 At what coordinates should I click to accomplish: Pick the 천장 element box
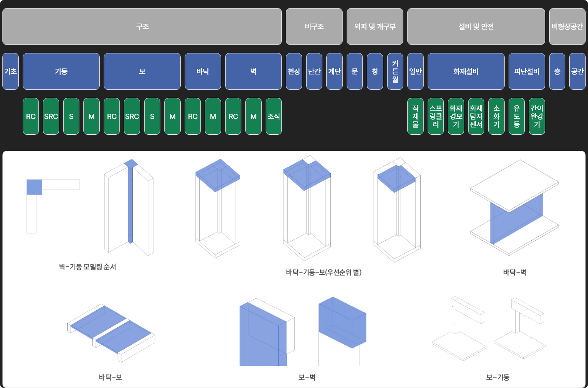(x=294, y=72)
